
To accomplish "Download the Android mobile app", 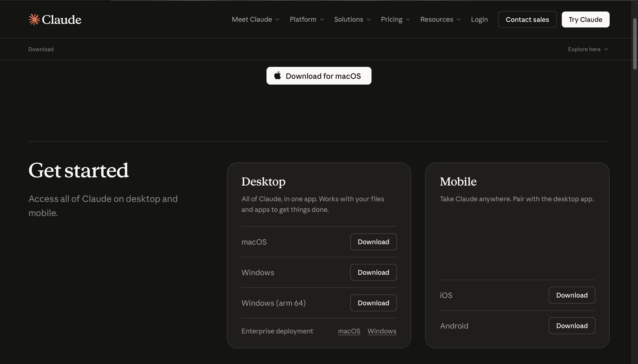I will point(572,325).
